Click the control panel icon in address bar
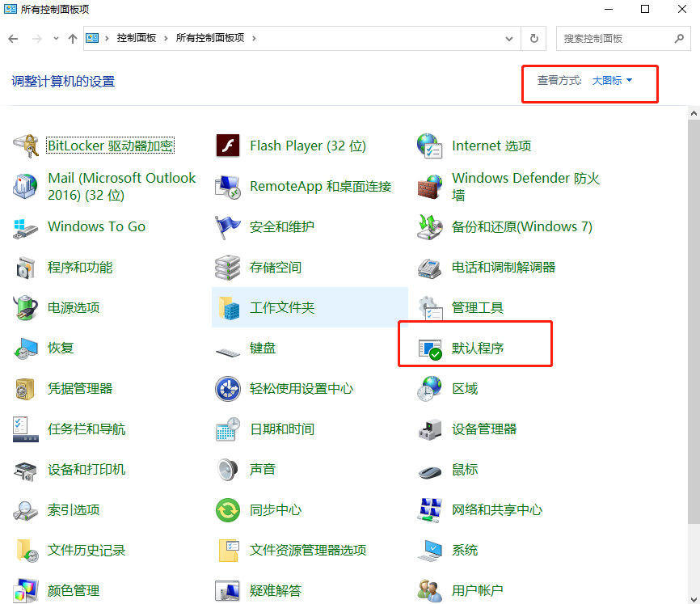 tap(92, 38)
